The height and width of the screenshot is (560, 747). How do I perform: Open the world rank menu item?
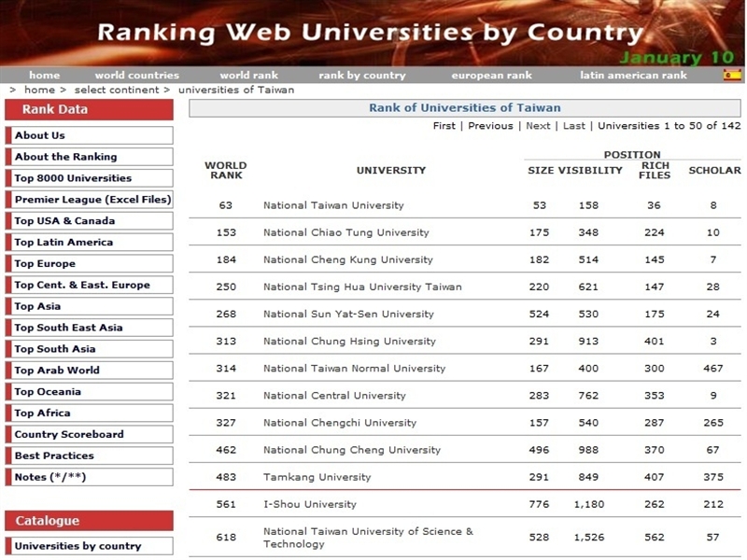[248, 76]
